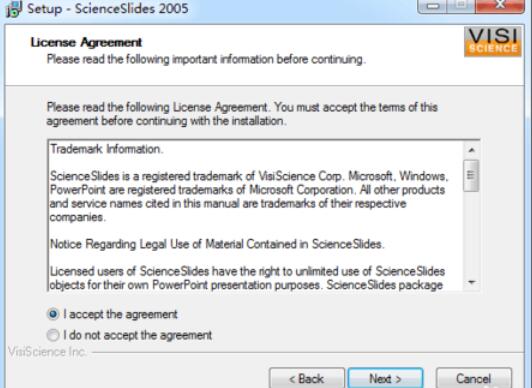
Task: Click the license text scroll up arrow
Action: click(x=471, y=150)
